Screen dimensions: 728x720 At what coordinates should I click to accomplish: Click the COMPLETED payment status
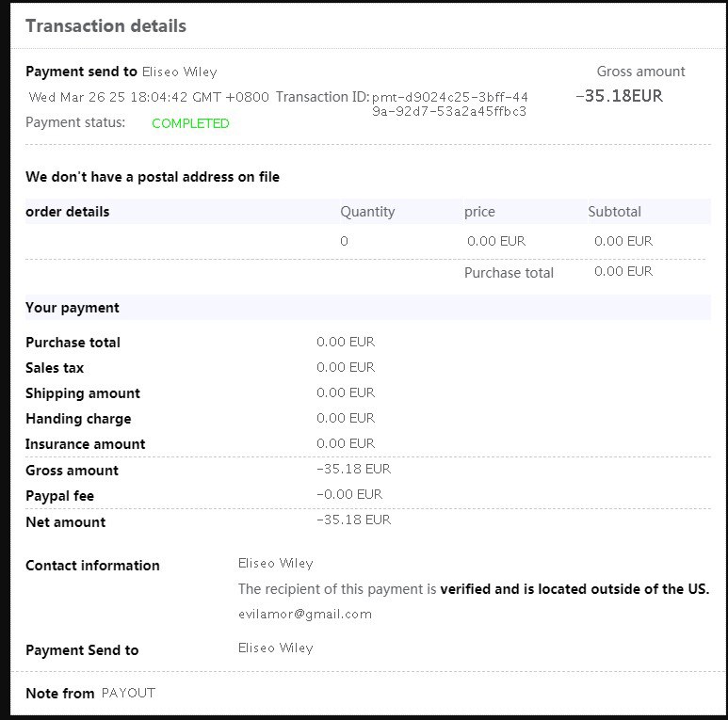(x=190, y=123)
